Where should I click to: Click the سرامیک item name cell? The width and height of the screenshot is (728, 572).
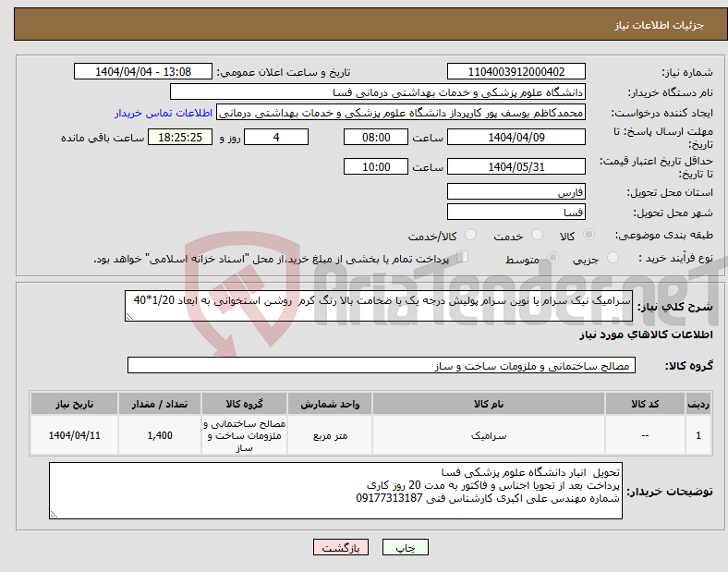tap(489, 435)
